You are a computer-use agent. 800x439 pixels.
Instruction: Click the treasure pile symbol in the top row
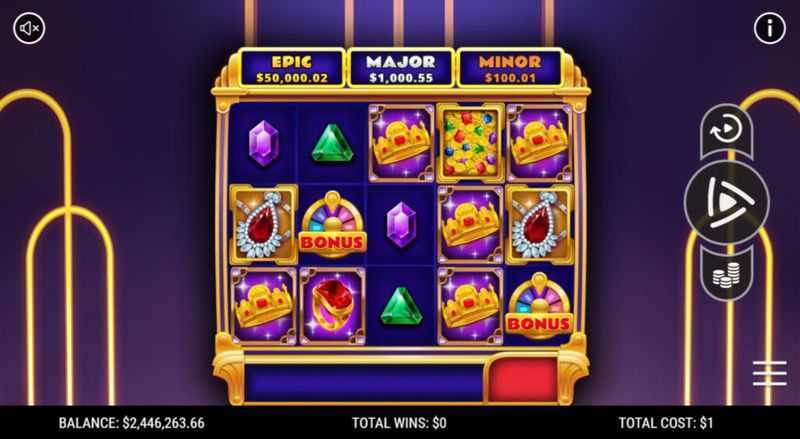[470, 143]
